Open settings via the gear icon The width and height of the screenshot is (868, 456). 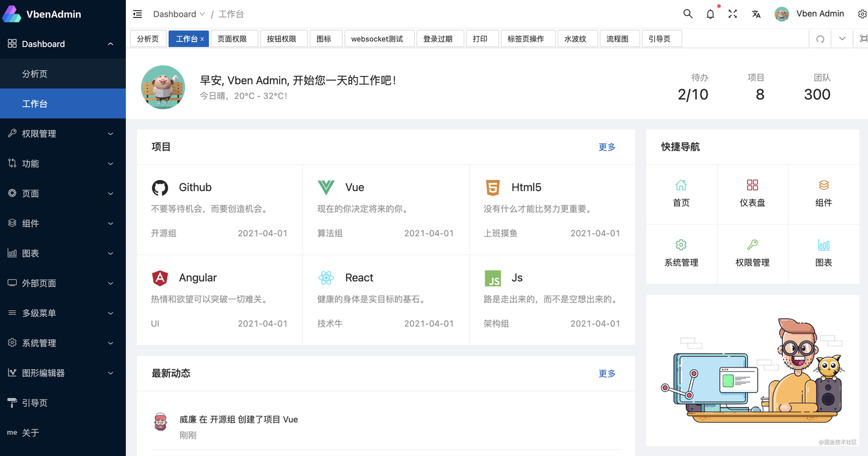click(862, 14)
